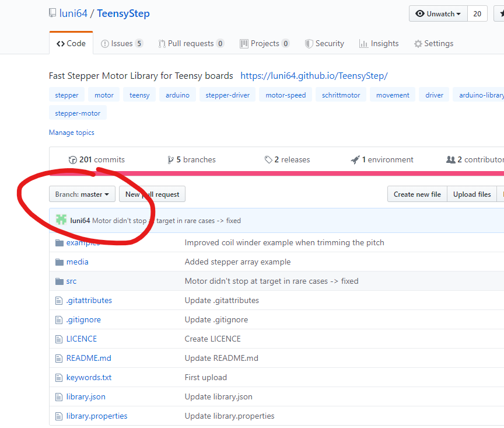Click the Insights tab graph icon
This screenshot has width=504, height=428.
(363, 44)
